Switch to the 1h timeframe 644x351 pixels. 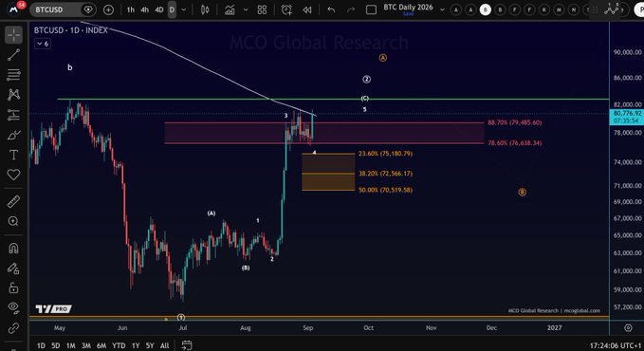[131, 9]
